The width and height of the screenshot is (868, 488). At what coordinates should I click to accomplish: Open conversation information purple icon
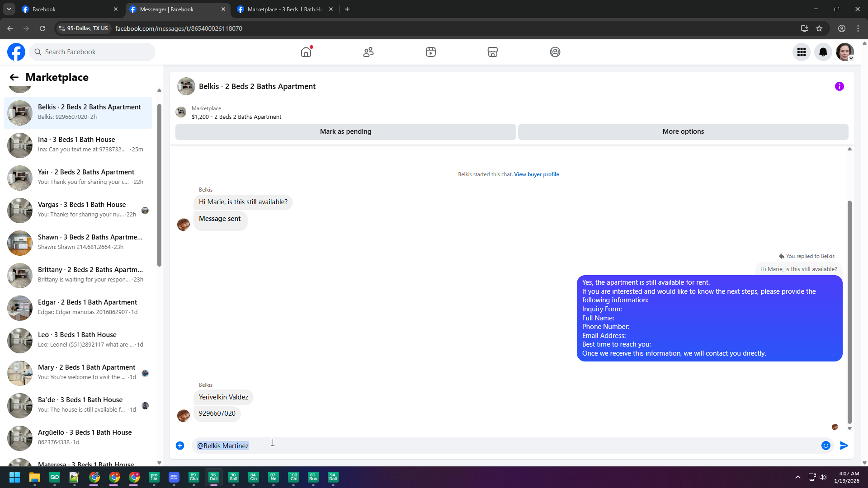point(840,86)
